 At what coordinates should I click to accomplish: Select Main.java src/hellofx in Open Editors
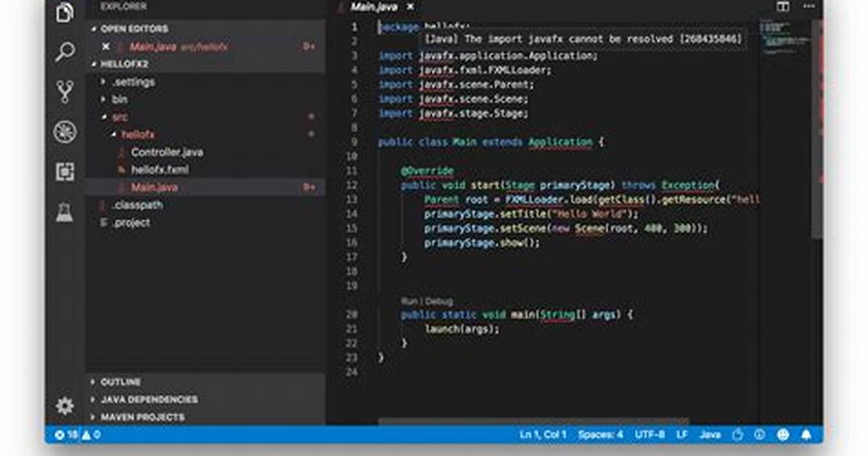click(205, 46)
